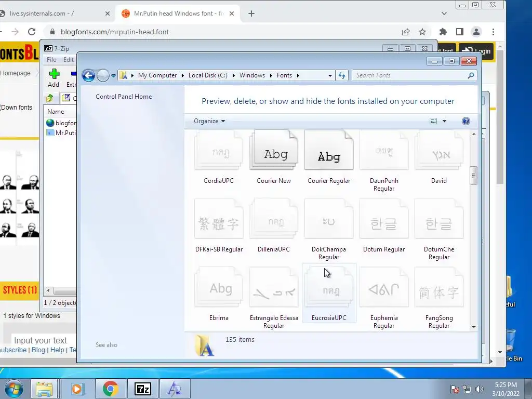Screen dimensions: 532x399
Task: Open recent pages dropdown next to nav arrows
Action: click(x=113, y=76)
